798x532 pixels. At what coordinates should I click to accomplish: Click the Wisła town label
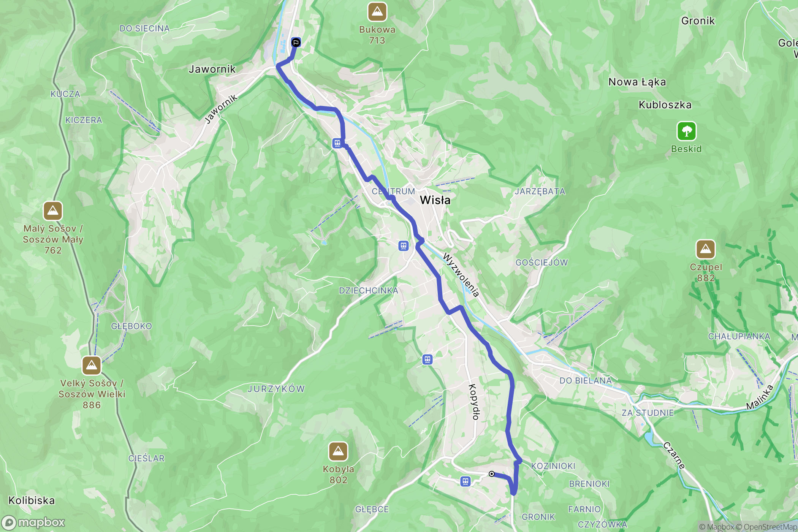[435, 200]
